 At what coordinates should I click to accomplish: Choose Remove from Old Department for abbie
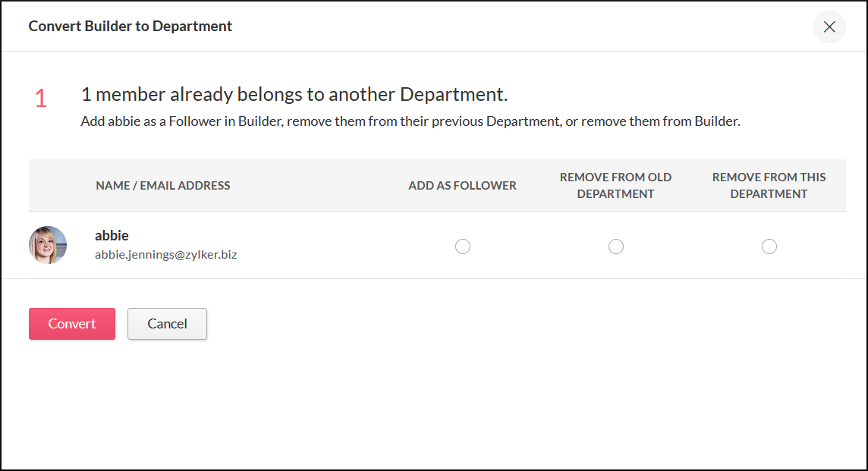point(616,246)
